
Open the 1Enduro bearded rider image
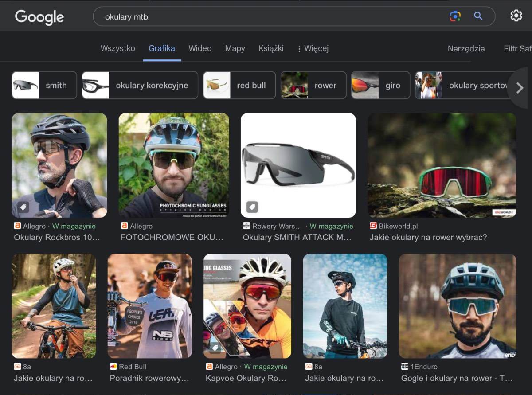pyautogui.click(x=458, y=306)
